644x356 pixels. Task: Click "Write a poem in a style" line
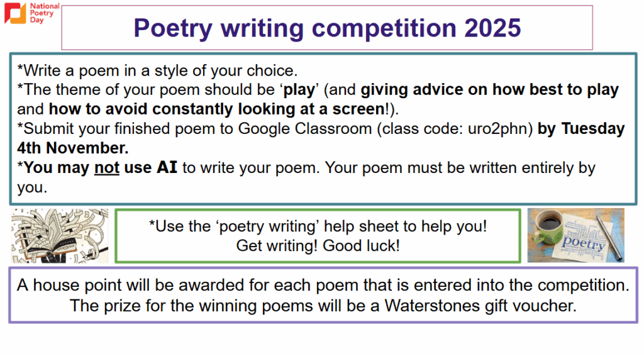(x=157, y=70)
